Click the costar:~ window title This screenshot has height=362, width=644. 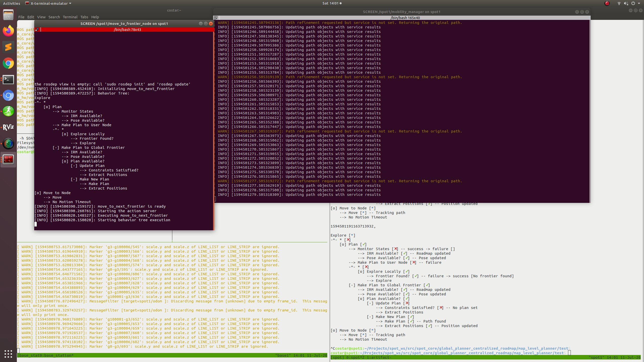[x=174, y=10]
